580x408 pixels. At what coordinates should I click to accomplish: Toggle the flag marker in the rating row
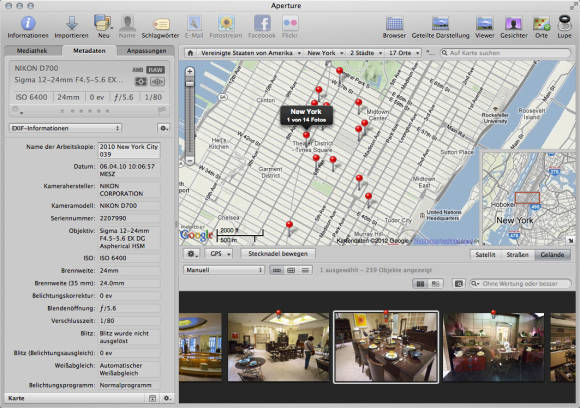tap(162, 110)
